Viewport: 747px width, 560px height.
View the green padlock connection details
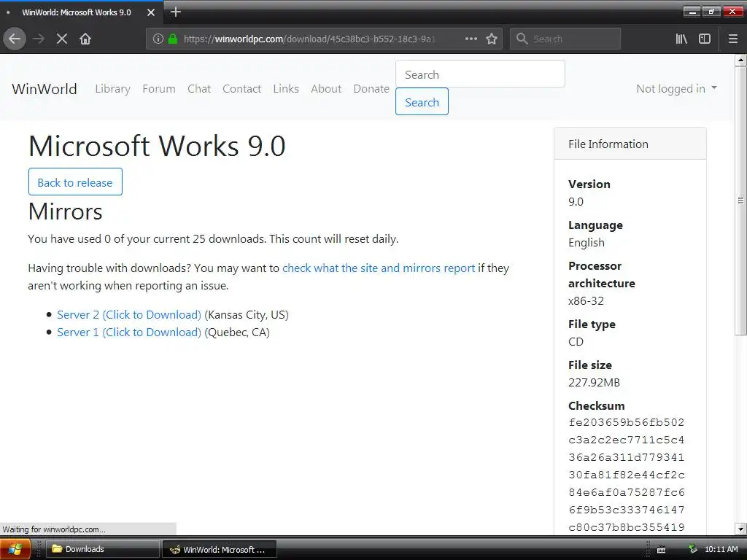(x=173, y=39)
